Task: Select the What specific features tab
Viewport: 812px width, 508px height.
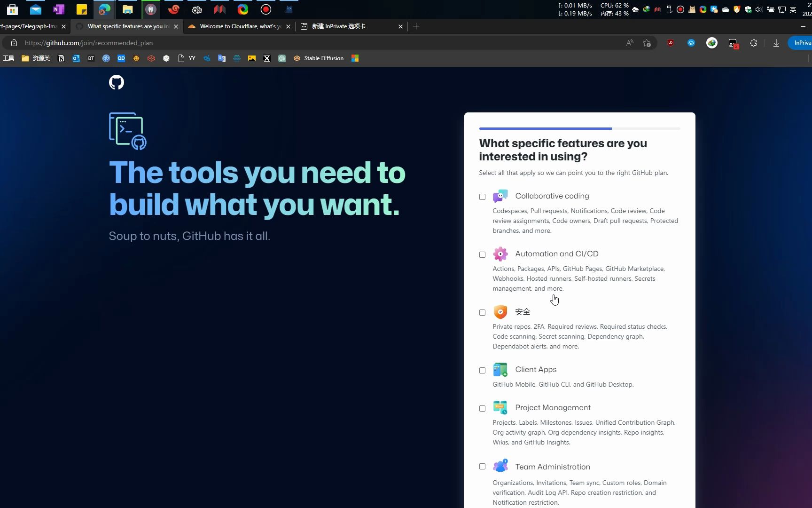Action: pos(127,26)
